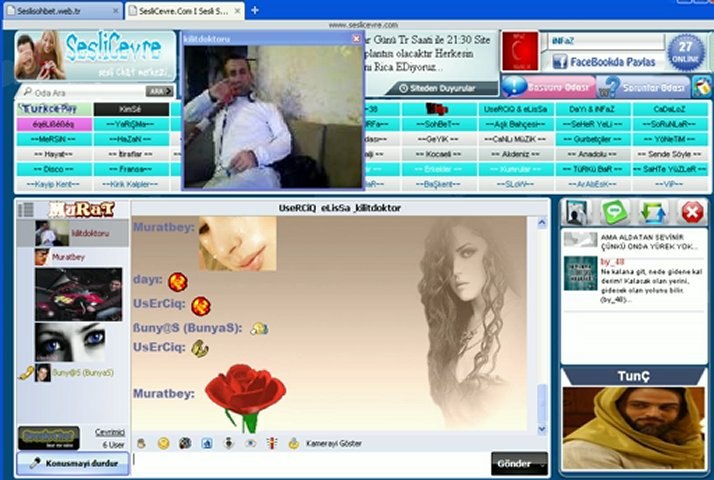The height and width of the screenshot is (480, 714).
Task: Open the Çevrimiçi status dropdown
Action: pos(110,432)
